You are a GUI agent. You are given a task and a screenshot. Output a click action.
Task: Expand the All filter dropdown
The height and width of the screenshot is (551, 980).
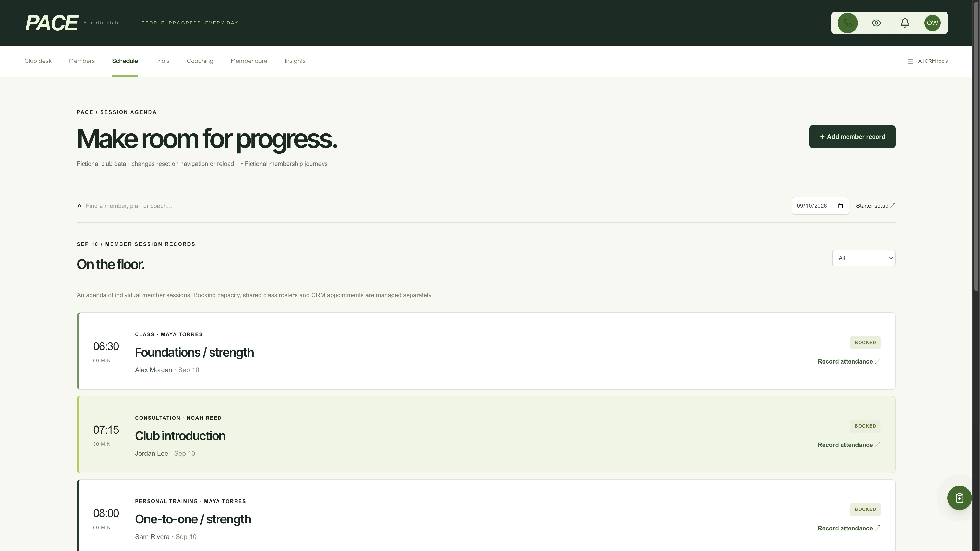(x=864, y=258)
